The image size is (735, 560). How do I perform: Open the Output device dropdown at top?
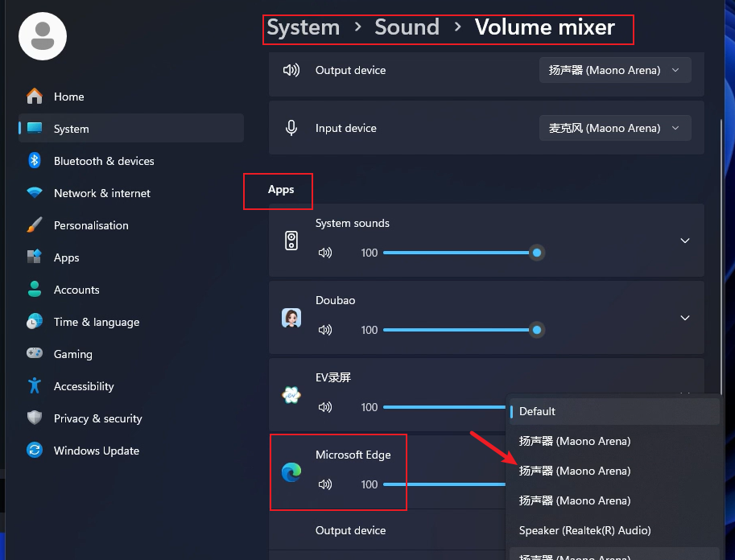615,70
